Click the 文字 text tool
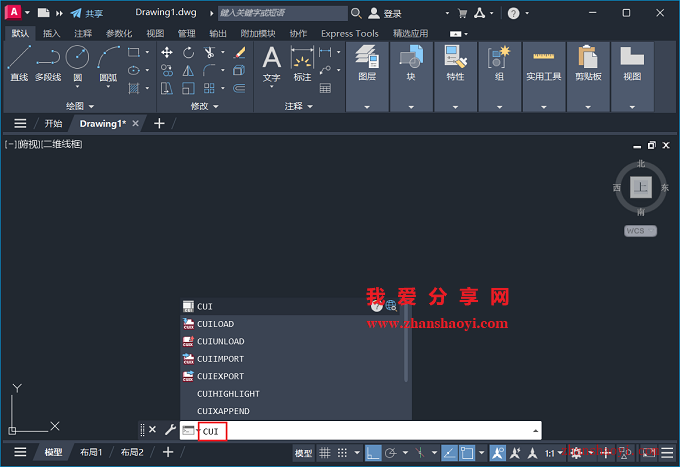 point(271,64)
